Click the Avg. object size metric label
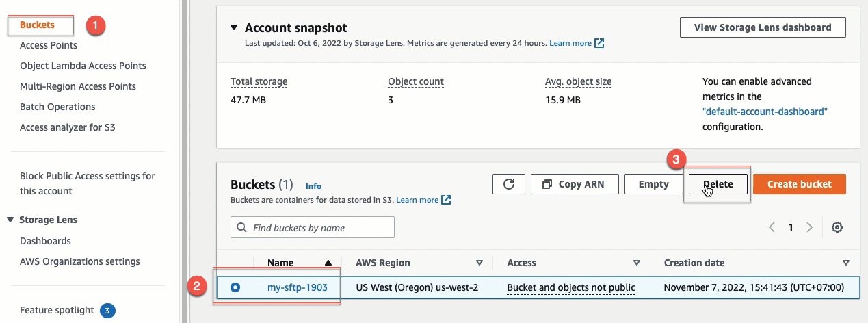This screenshot has height=323, width=868. 578,81
